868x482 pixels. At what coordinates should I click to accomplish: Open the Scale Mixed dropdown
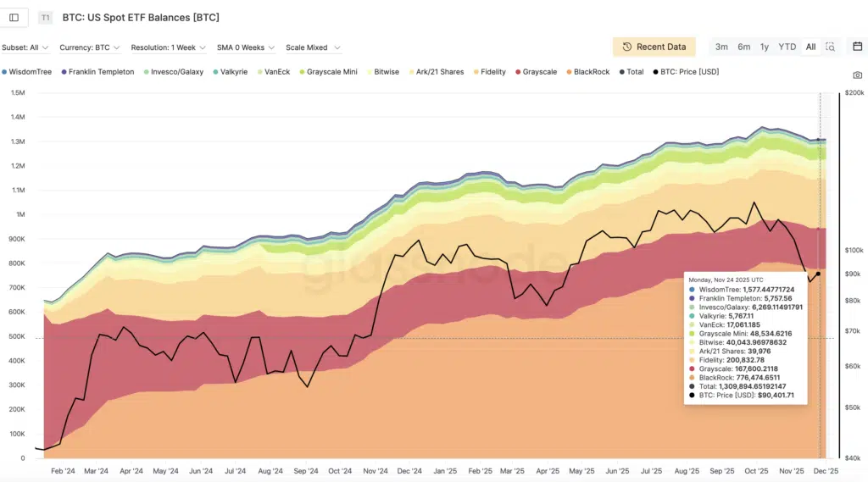313,47
